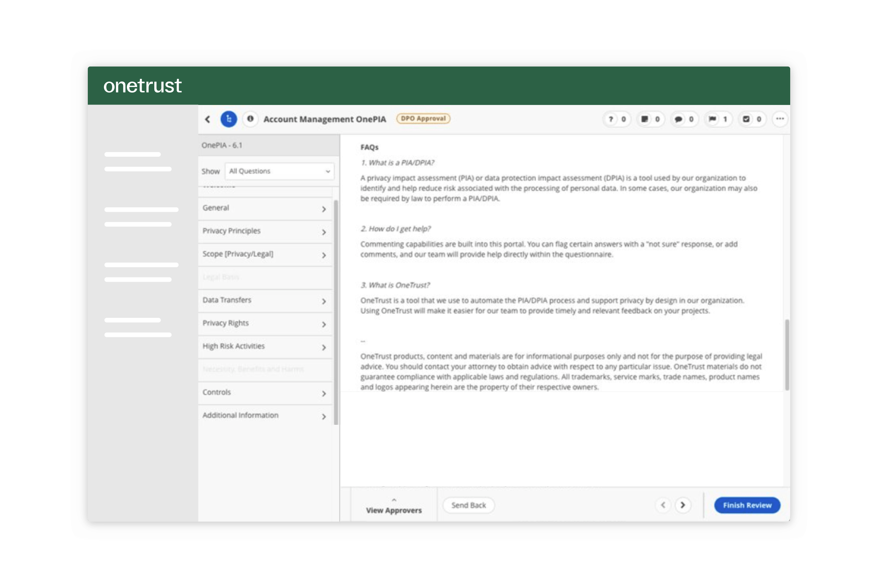Go back using the header back arrow

point(207,119)
